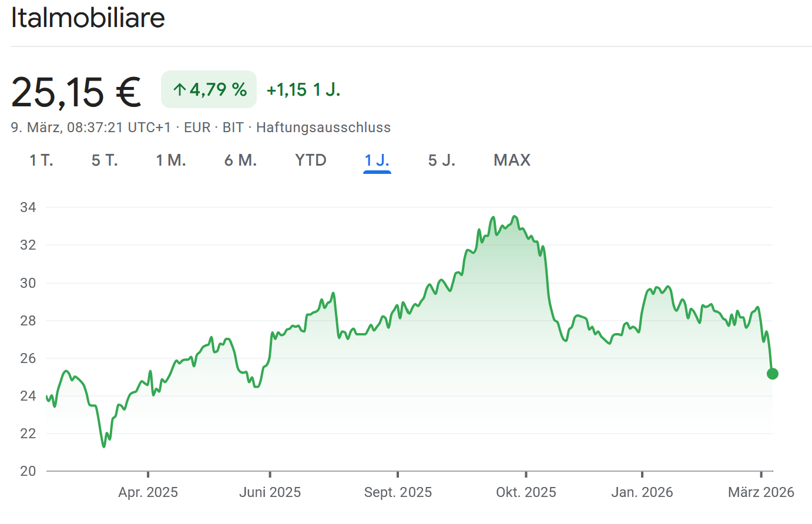
Task: Show the MAX history range
Action: coord(512,160)
